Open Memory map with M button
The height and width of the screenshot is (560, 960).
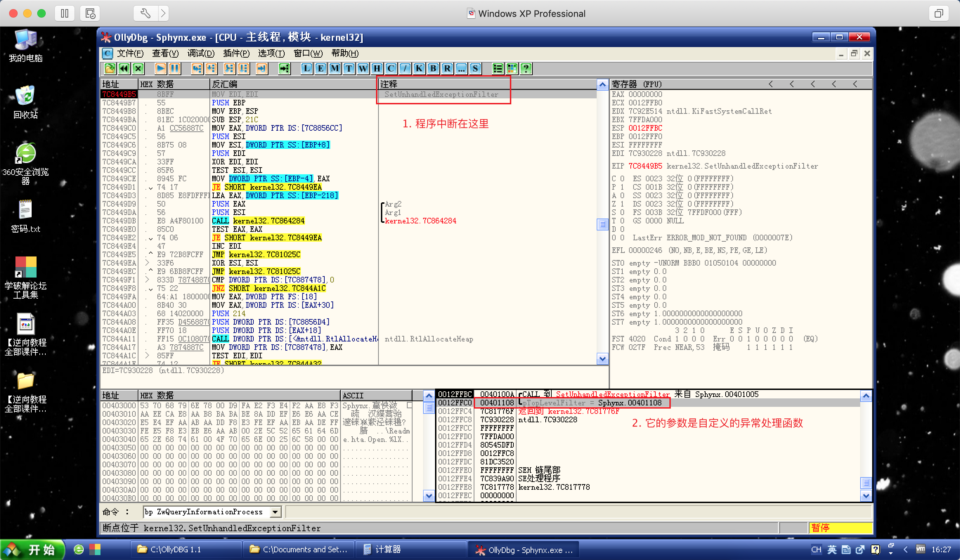click(x=335, y=69)
